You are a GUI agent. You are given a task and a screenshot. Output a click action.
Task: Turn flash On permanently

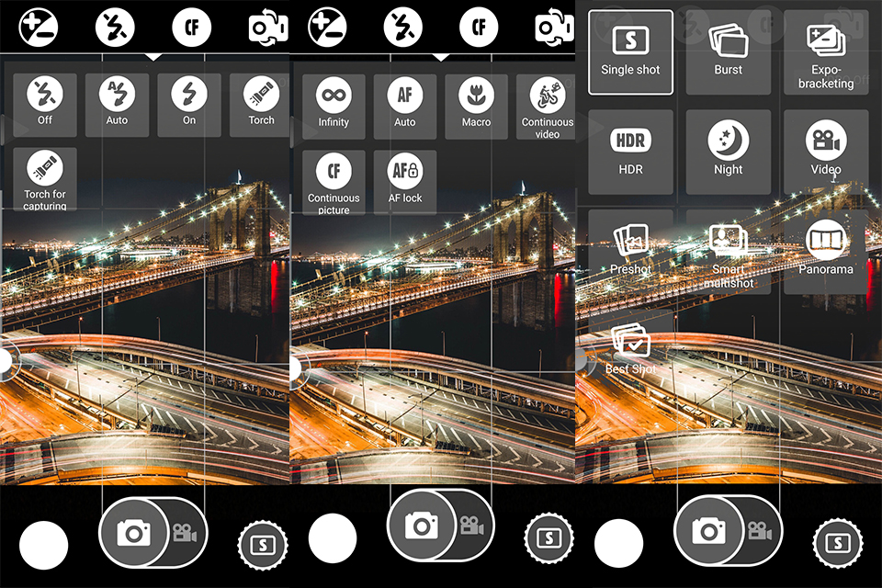pos(188,104)
